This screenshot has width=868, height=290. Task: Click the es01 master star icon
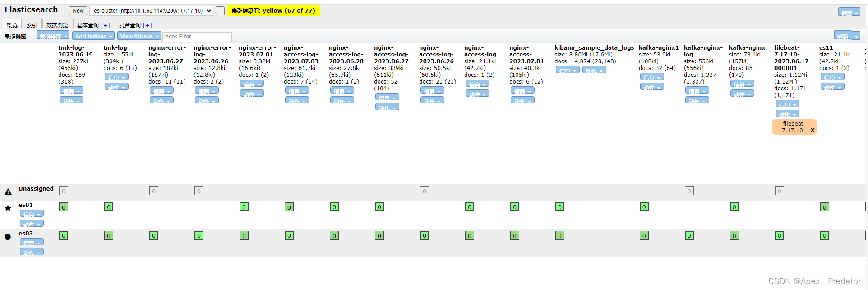(x=8, y=208)
